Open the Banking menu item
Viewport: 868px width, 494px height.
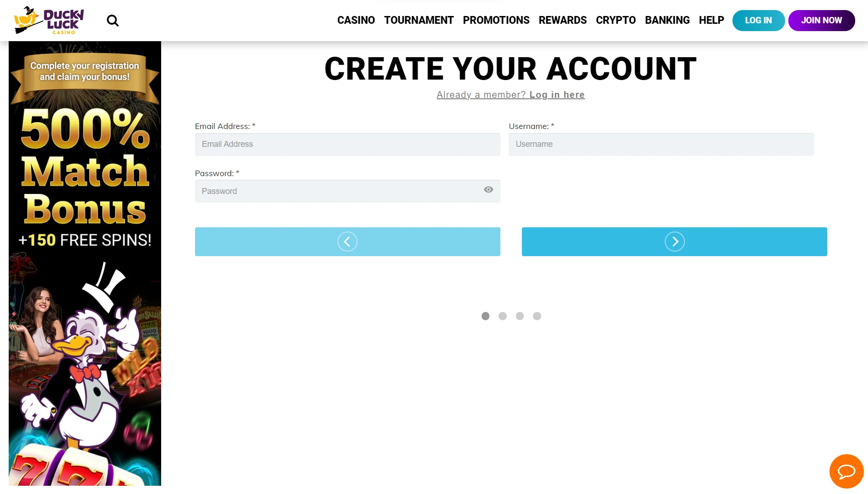click(667, 21)
